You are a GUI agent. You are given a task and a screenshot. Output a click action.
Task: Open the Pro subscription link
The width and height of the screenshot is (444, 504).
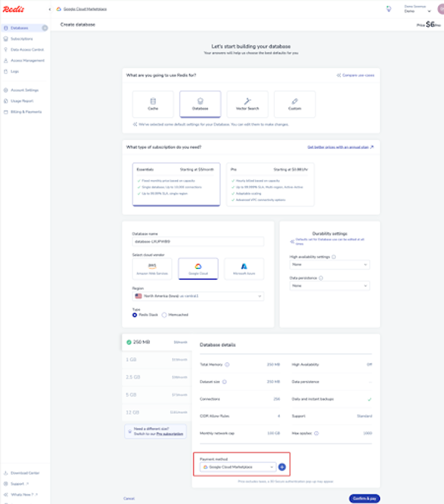(170, 434)
